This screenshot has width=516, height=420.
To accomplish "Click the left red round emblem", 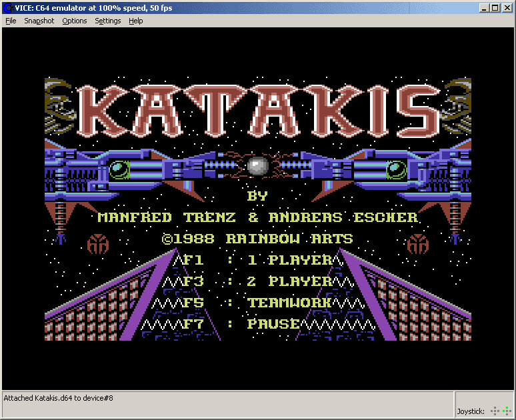I will 98,244.
